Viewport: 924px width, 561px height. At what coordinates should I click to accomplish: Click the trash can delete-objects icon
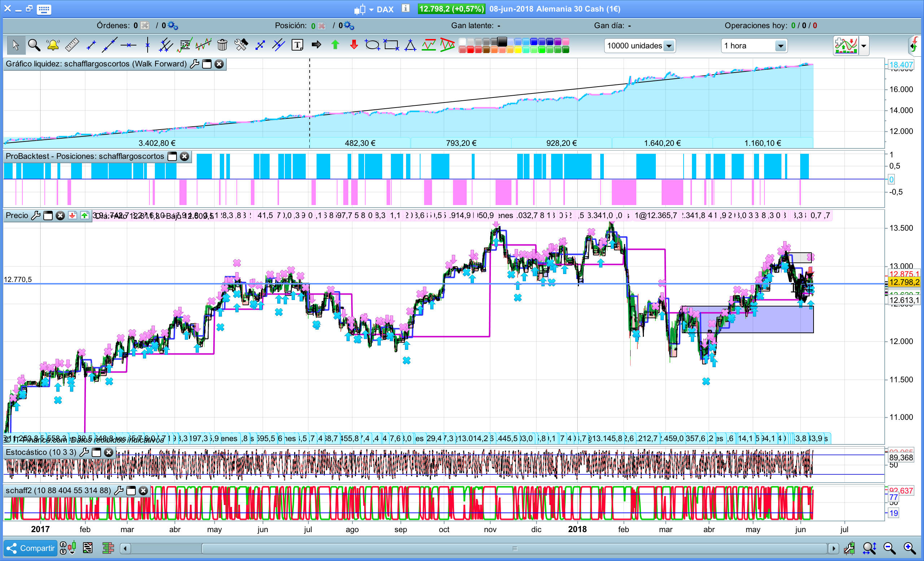(x=222, y=45)
